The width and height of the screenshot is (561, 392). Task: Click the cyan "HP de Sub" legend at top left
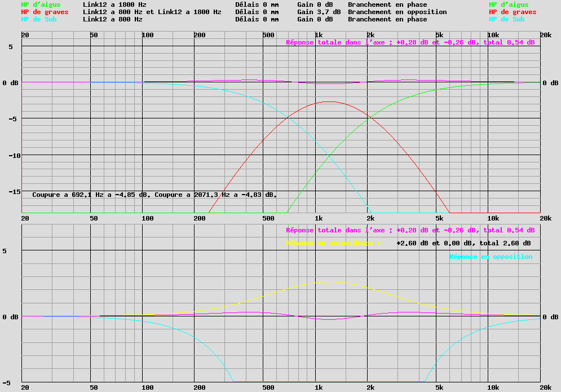pyautogui.click(x=39, y=19)
